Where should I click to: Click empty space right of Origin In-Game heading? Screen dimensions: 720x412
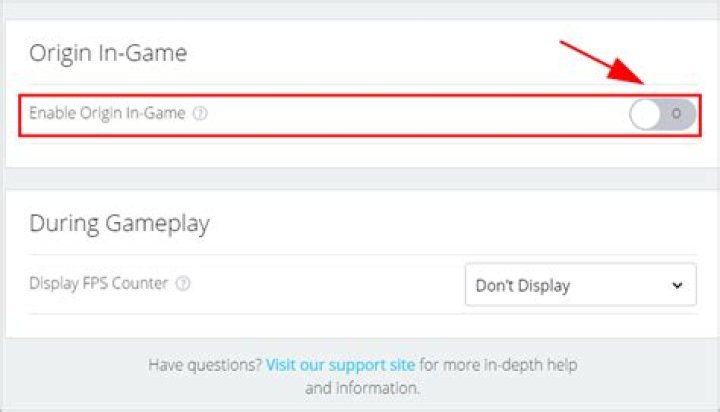pyautogui.click(x=400, y=53)
